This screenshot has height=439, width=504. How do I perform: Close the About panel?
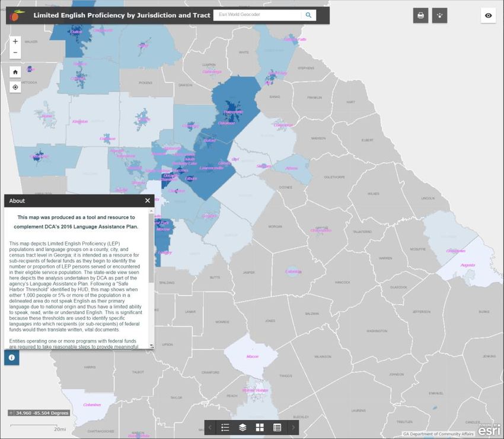(148, 201)
